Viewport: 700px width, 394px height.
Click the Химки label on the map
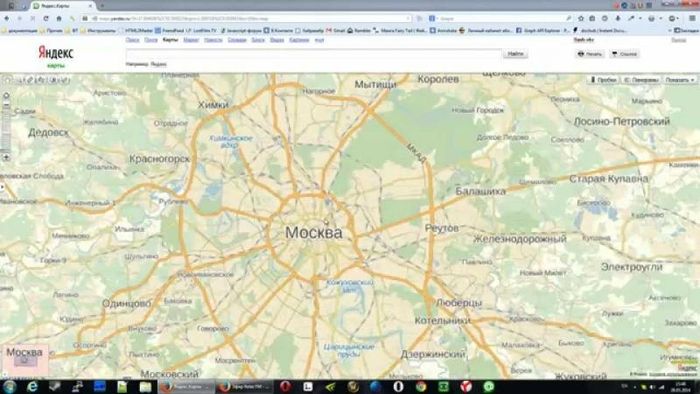(x=213, y=105)
